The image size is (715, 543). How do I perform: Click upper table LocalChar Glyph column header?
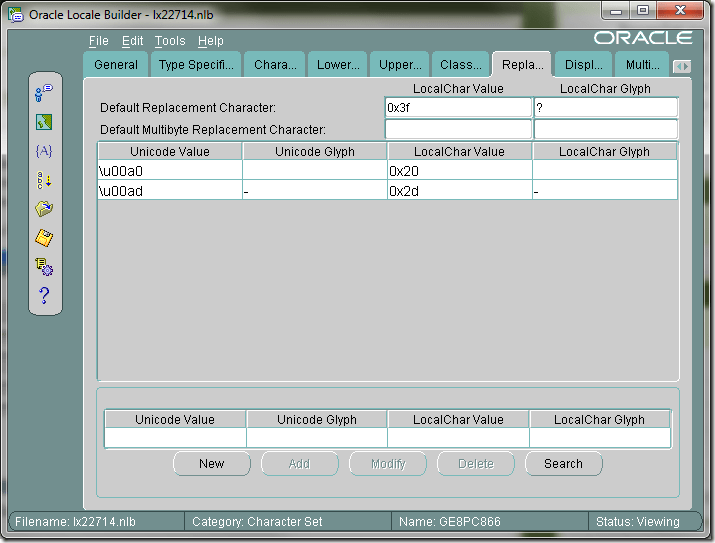tap(605, 151)
